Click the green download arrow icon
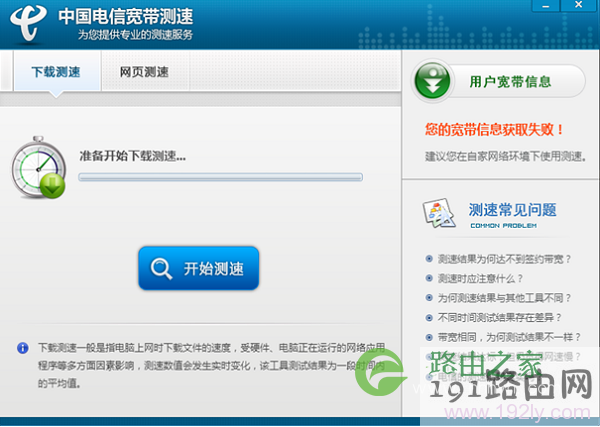The height and width of the screenshot is (427, 600). (x=433, y=81)
